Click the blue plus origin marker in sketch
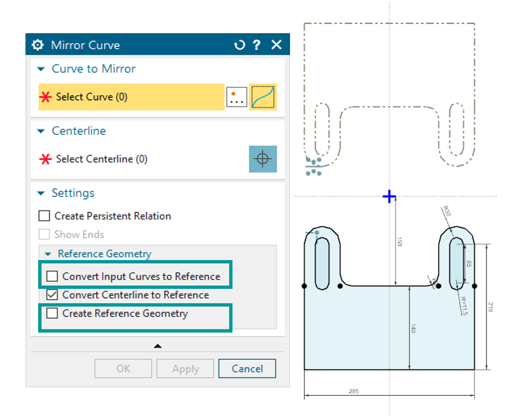 (x=390, y=196)
